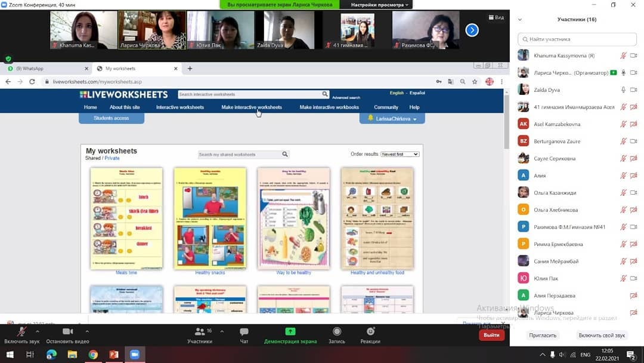Toggle camera for Khanuma Kassymovna participant
This screenshot has height=363, width=644.
coord(633,56)
